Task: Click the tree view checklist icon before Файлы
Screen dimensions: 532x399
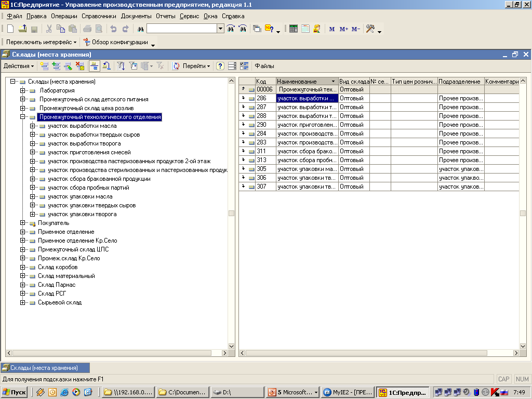Action: (x=244, y=66)
